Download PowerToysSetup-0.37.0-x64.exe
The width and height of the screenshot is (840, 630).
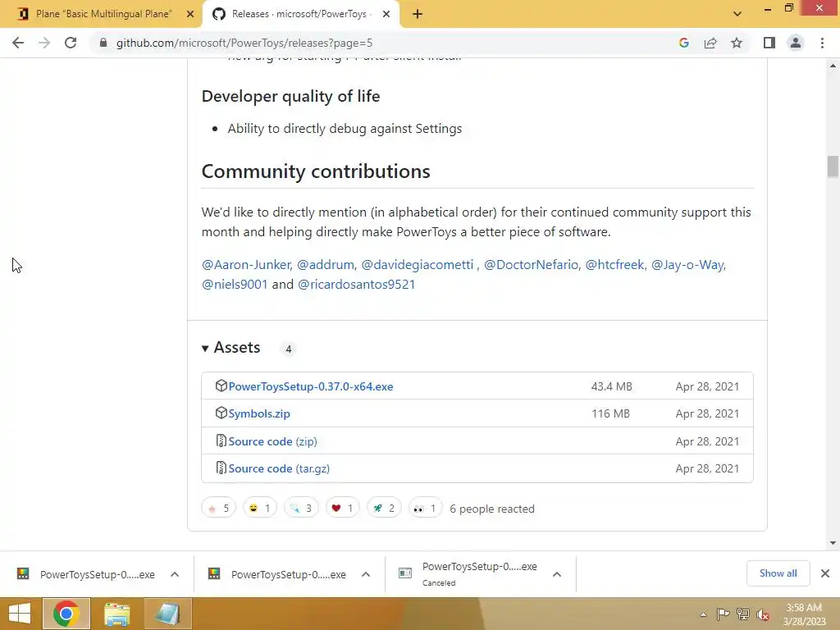311,386
